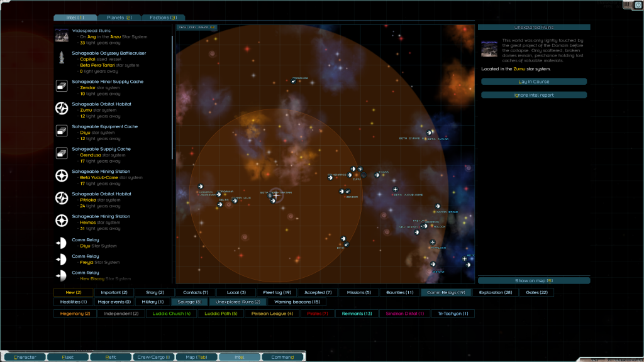The image size is (644, 362).
Task: Click Ignore intel report button
Action: pyautogui.click(x=533, y=95)
